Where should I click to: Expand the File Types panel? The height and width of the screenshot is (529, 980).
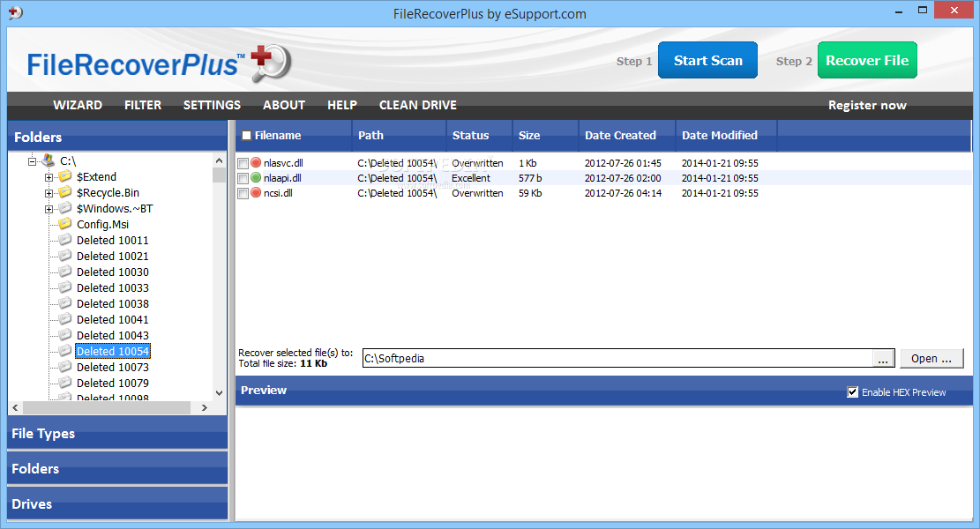117,433
